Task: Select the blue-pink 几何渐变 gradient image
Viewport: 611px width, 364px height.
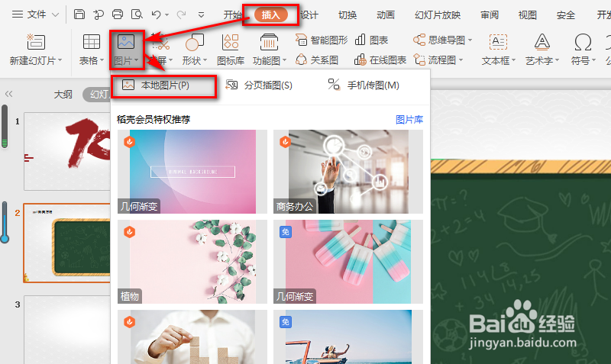Action: (x=192, y=172)
